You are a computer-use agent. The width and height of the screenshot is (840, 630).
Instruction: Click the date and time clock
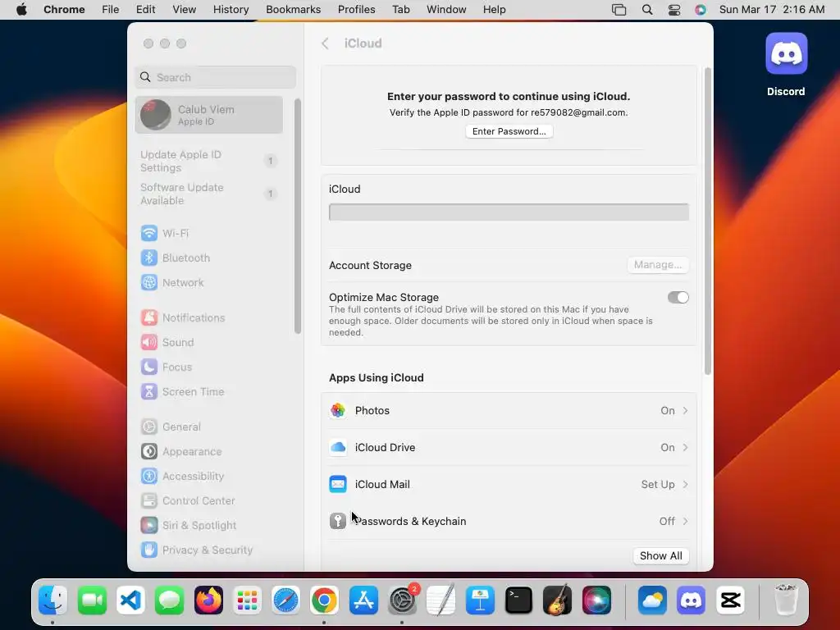point(771,10)
